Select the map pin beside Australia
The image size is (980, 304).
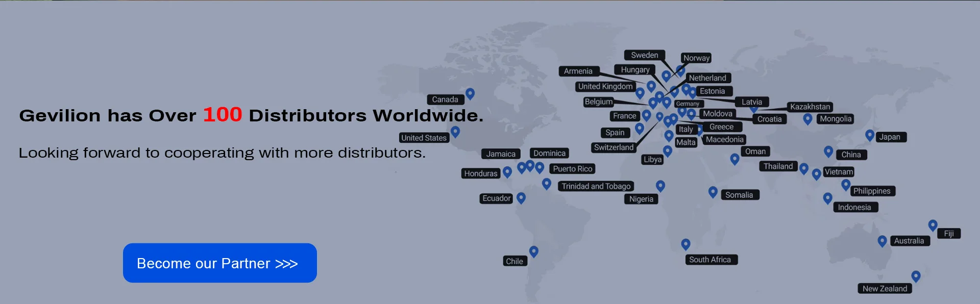point(882,241)
